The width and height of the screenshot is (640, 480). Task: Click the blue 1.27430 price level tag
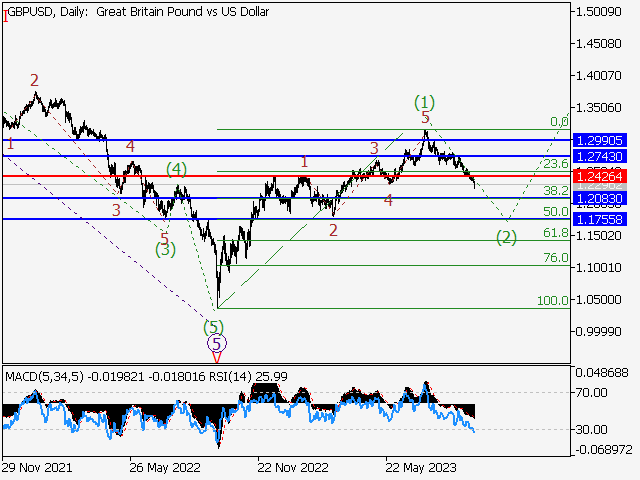click(x=600, y=157)
